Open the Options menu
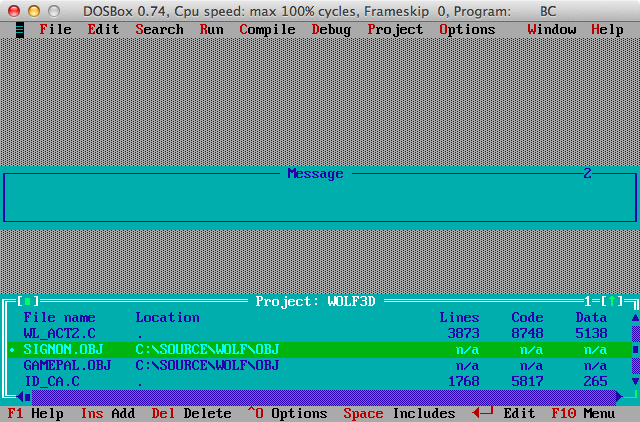640x422 pixels. coord(467,29)
